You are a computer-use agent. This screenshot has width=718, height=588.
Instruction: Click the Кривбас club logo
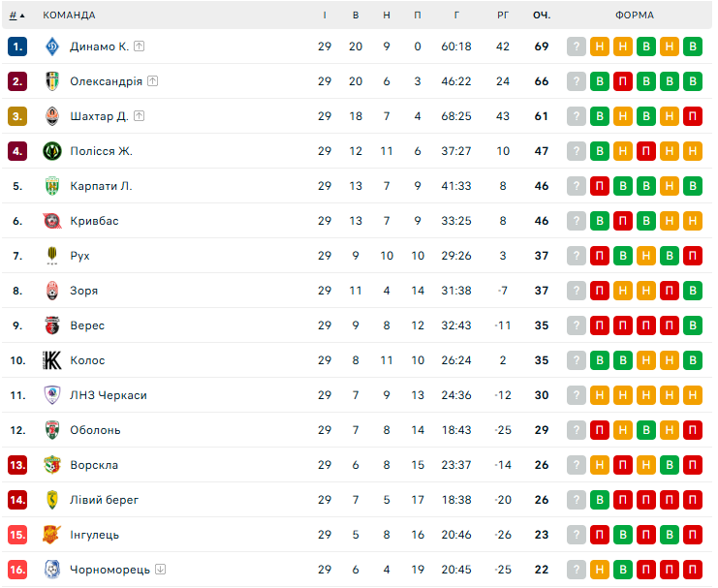tap(52, 221)
